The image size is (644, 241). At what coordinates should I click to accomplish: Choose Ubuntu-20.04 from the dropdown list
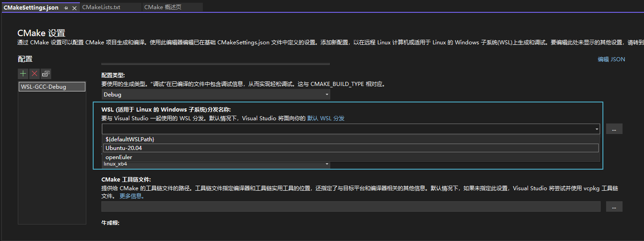point(351,148)
